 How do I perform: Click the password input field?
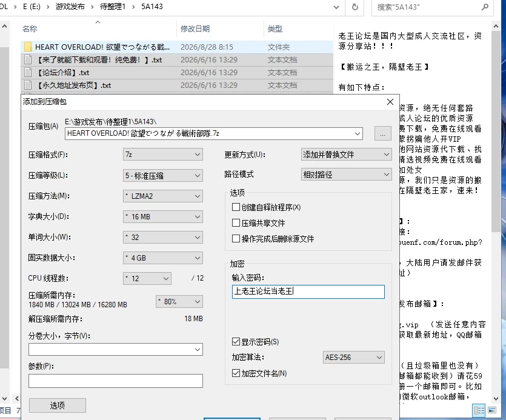coord(308,292)
